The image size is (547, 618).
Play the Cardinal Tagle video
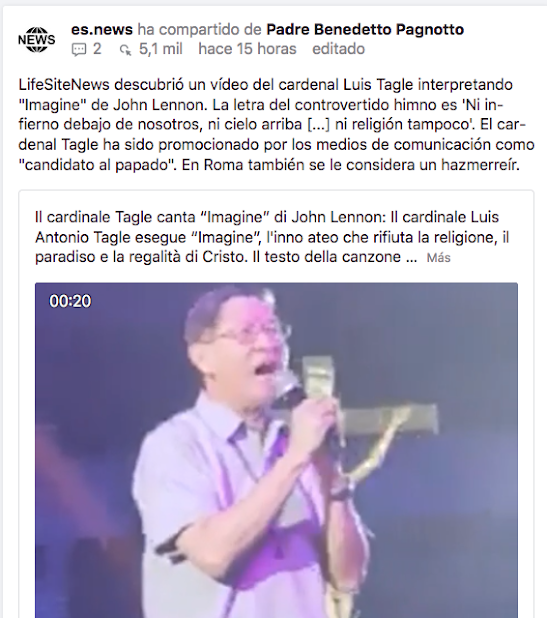coord(276,450)
